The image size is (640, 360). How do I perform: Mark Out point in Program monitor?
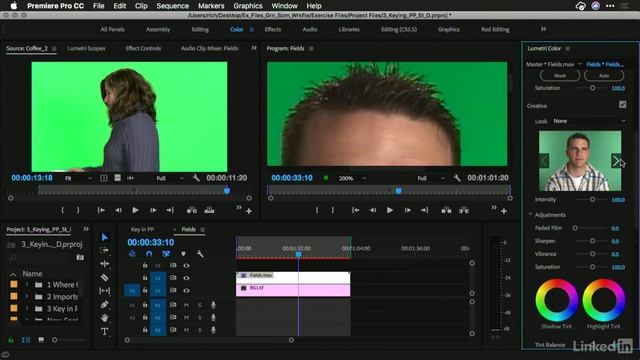pos(333,210)
